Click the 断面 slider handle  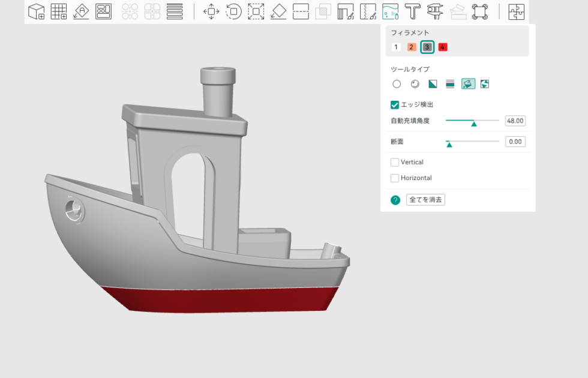coord(449,144)
